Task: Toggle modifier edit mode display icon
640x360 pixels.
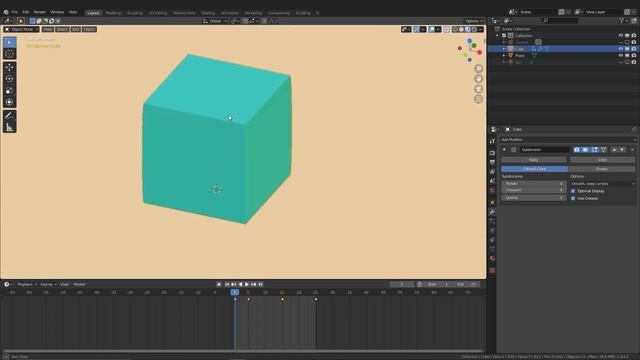Action: pos(594,150)
